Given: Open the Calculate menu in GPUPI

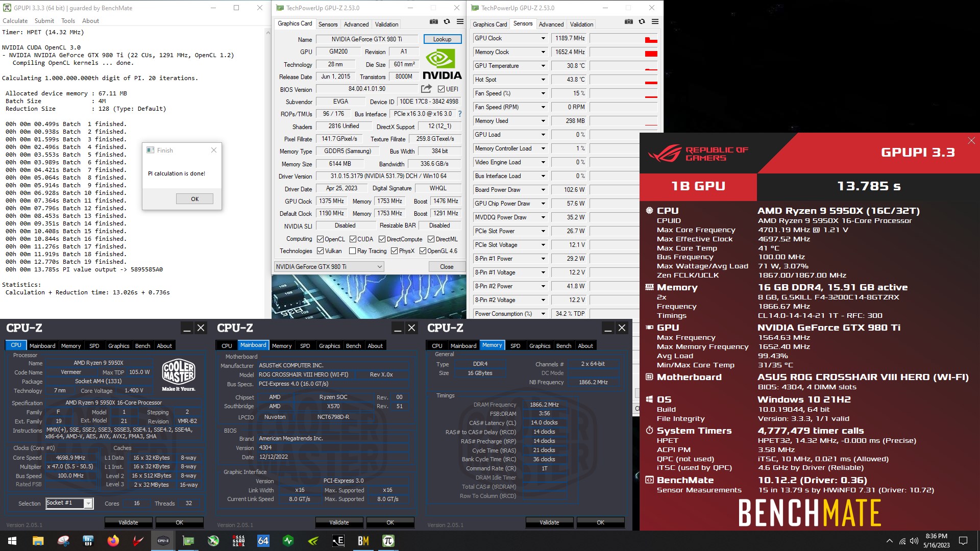Looking at the screenshot, I should (15, 21).
